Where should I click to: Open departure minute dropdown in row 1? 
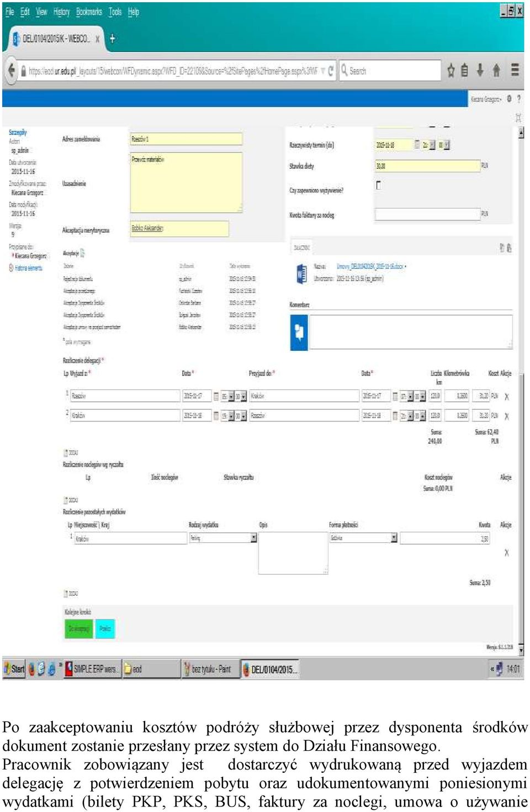(243, 396)
